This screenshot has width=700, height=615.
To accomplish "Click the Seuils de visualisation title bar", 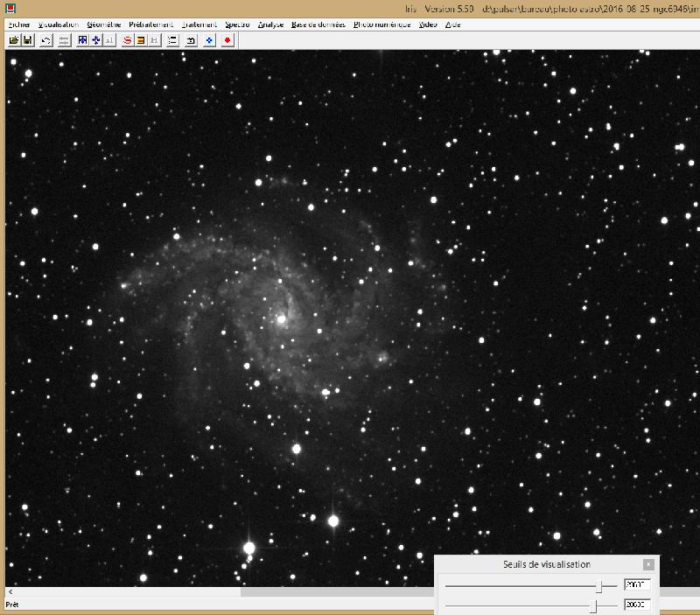I will tap(546, 564).
